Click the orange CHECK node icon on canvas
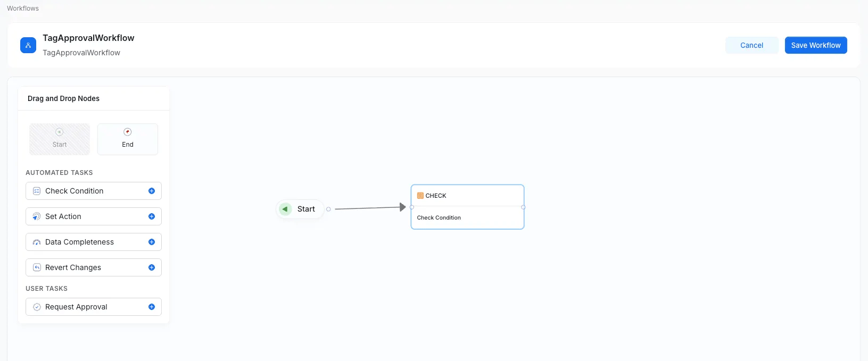Image resolution: width=868 pixels, height=361 pixels. (x=420, y=196)
